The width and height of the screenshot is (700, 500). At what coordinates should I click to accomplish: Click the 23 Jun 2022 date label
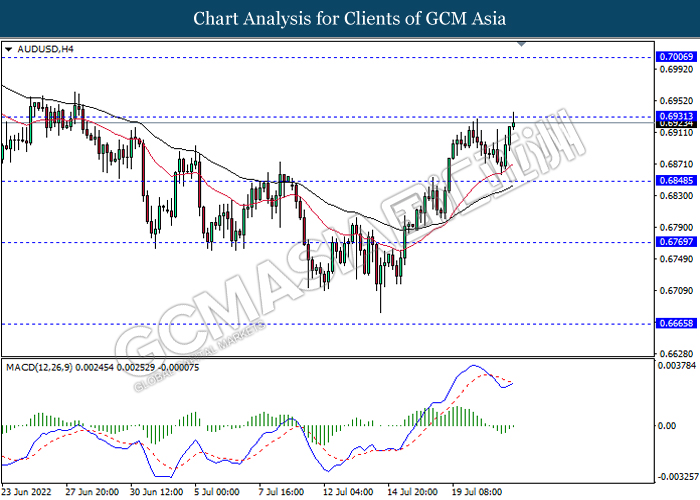(x=26, y=492)
